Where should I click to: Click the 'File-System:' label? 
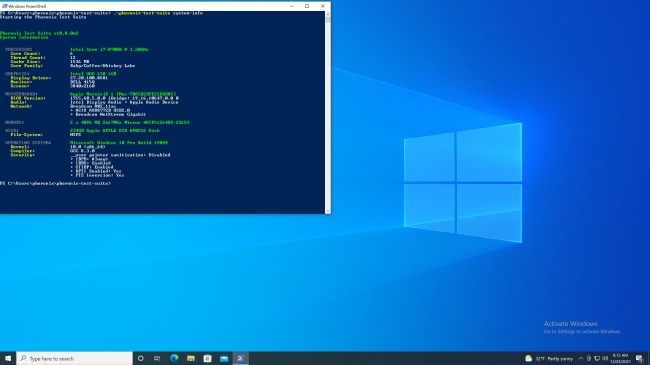click(x=27, y=135)
